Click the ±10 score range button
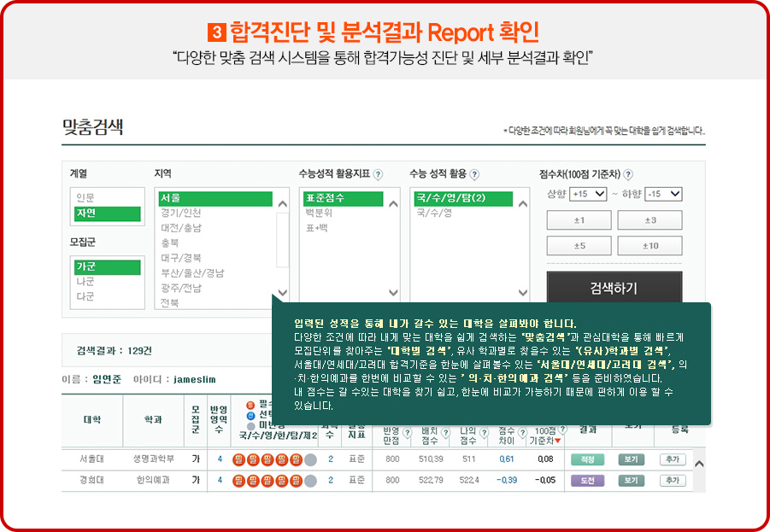The image size is (770, 532). [650, 246]
